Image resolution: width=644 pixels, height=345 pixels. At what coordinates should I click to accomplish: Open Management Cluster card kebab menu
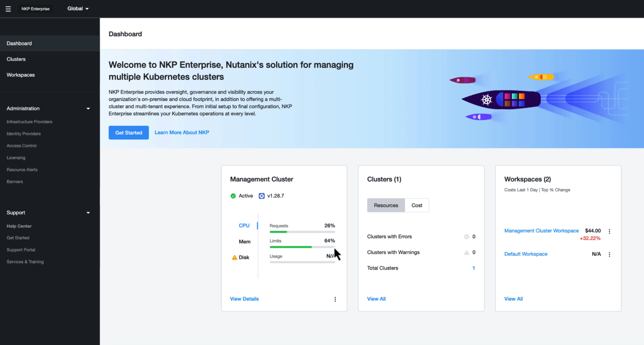tap(335, 299)
